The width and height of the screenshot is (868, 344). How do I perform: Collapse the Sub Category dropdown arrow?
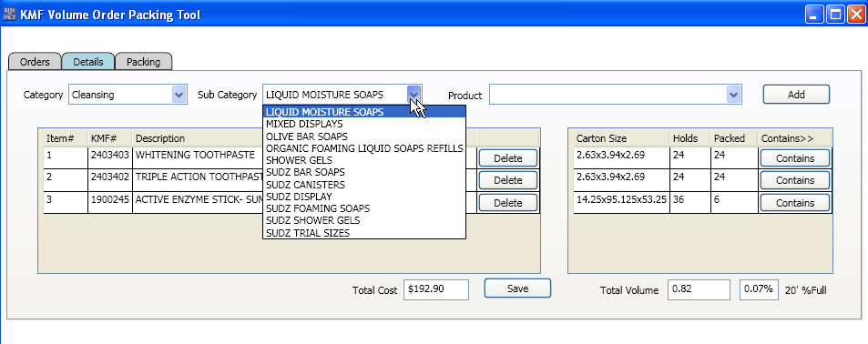tap(414, 95)
